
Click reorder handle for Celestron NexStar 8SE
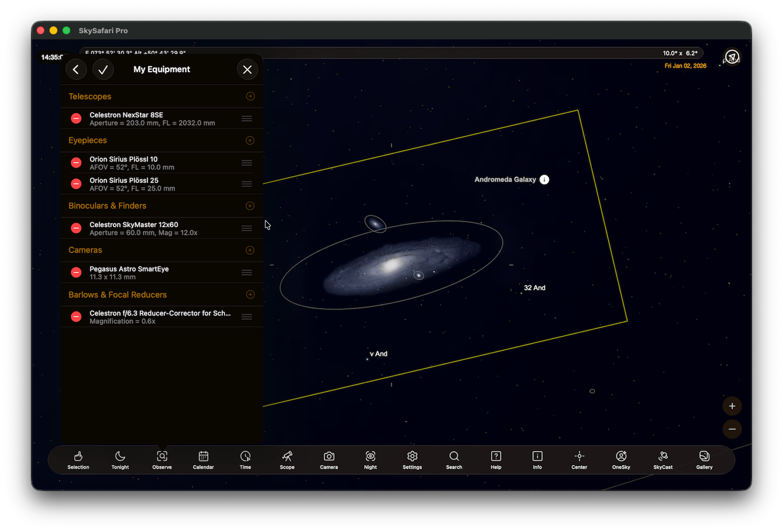[x=246, y=119]
